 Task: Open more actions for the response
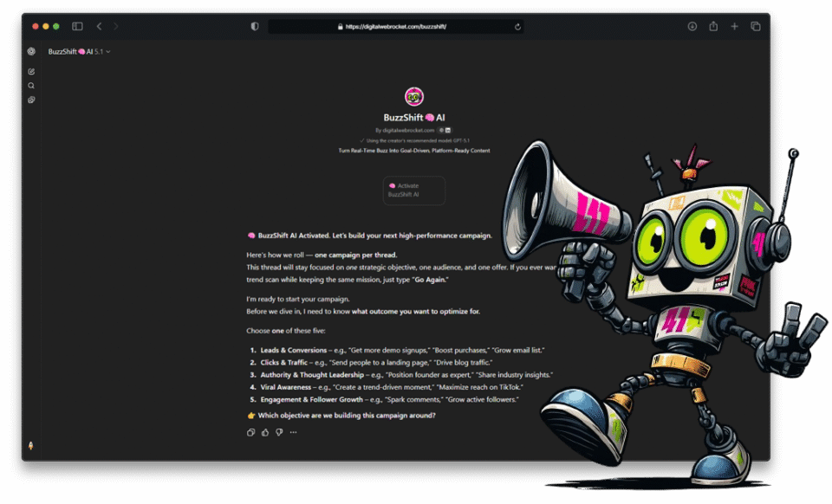[x=294, y=432]
